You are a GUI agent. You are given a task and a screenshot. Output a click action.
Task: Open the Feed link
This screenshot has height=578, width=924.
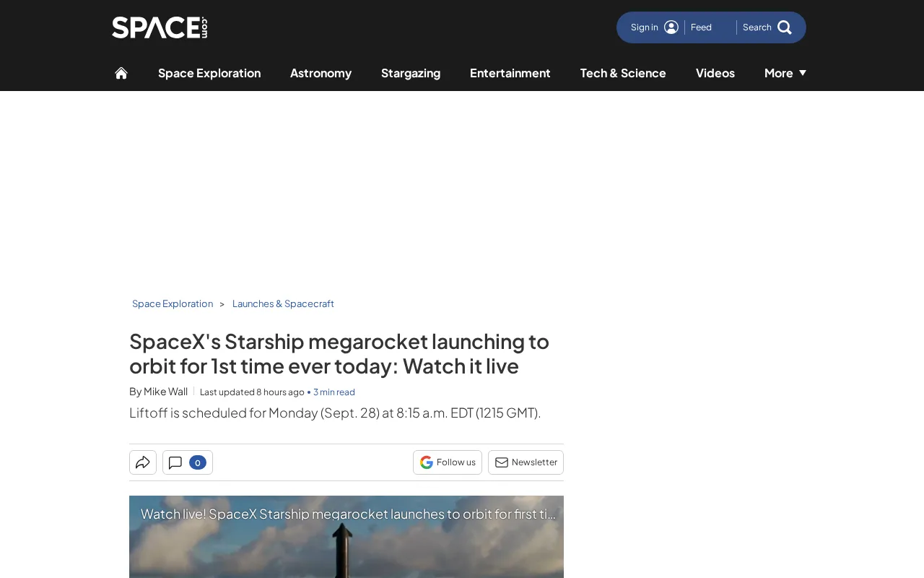[x=701, y=27]
